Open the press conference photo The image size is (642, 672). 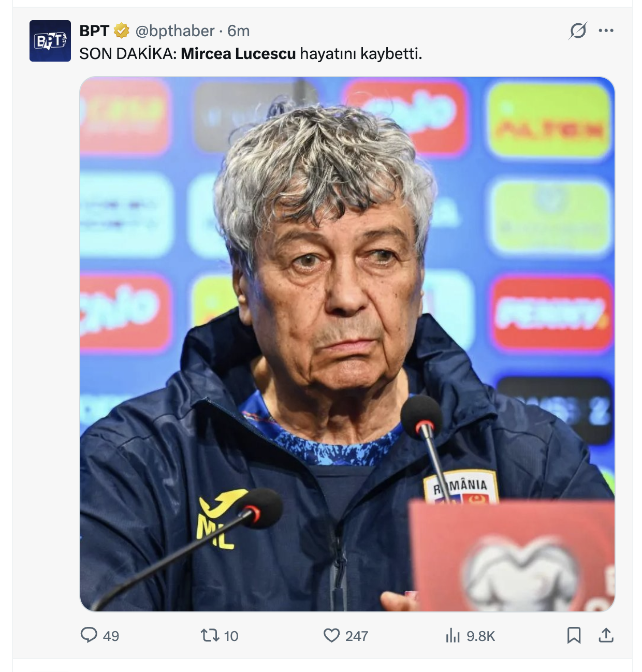tap(347, 344)
